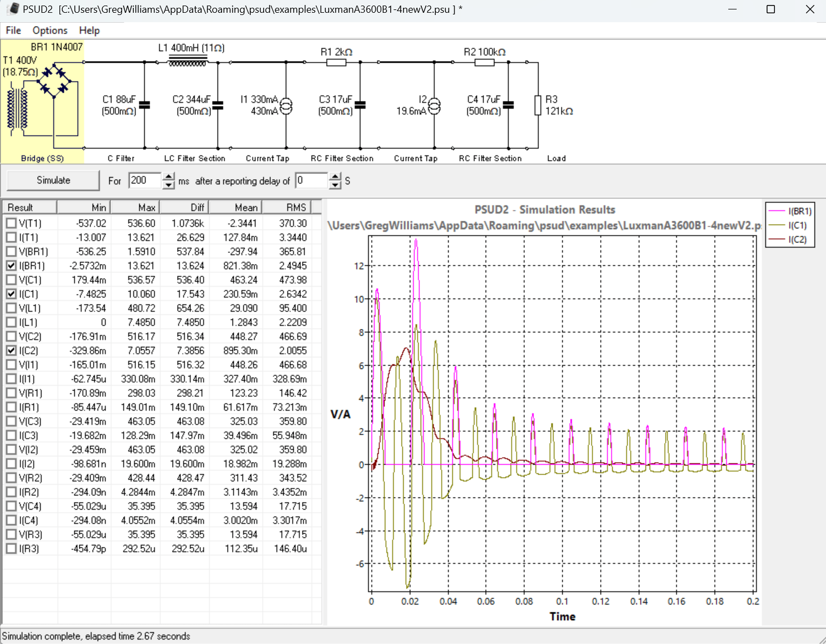The height and width of the screenshot is (644, 826).
Task: Decrease reporting delay with down arrow
Action: [335, 185]
